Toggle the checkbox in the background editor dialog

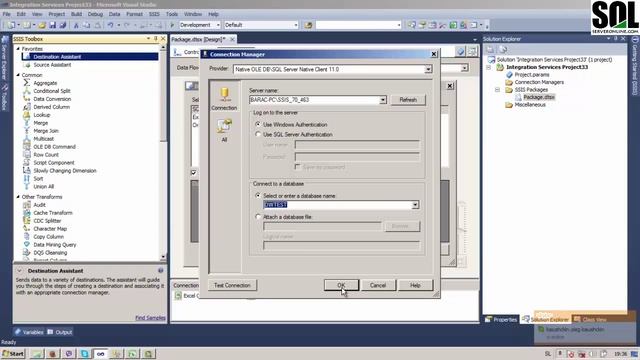click(194, 172)
